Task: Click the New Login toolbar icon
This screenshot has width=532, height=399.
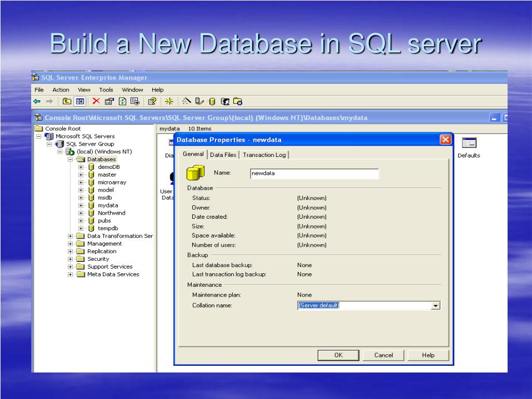Action: pos(225,101)
